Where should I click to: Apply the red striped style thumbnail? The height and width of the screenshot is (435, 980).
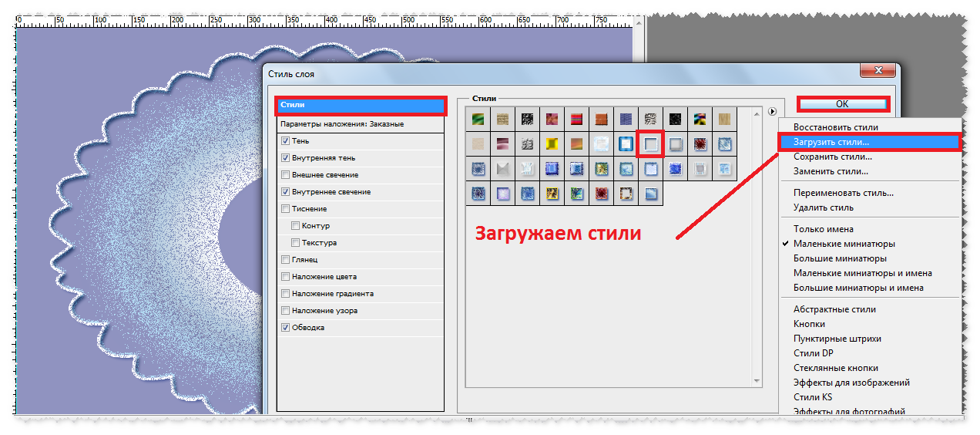[576, 120]
